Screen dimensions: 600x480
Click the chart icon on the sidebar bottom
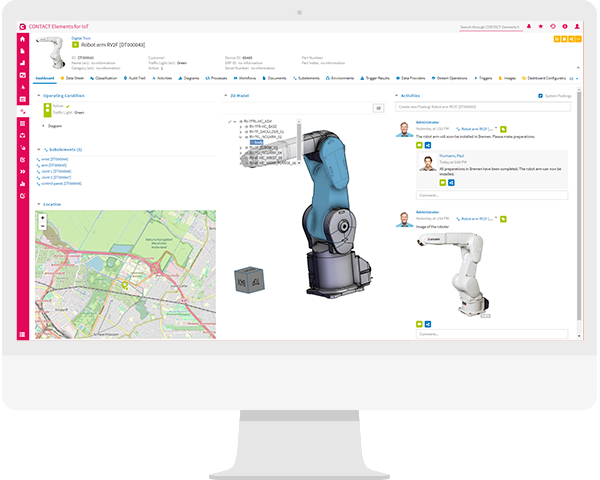pos(23,184)
